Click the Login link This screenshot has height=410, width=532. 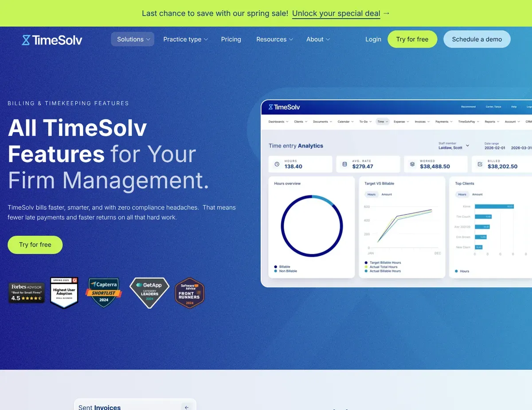click(x=373, y=39)
